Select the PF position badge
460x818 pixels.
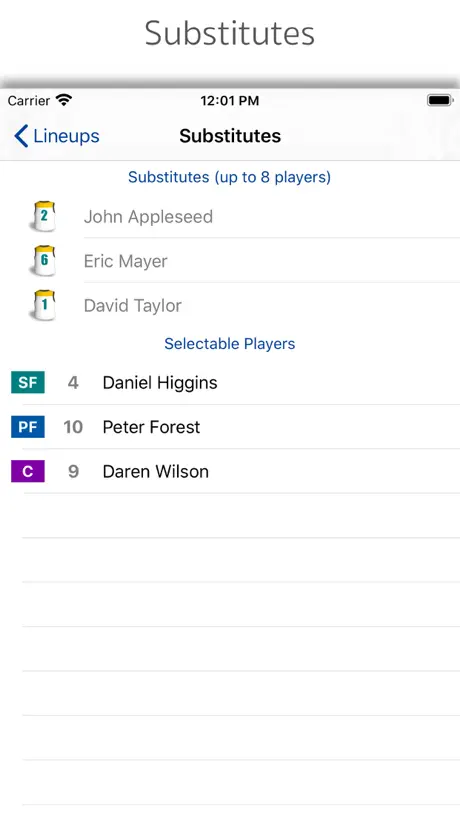click(28, 427)
